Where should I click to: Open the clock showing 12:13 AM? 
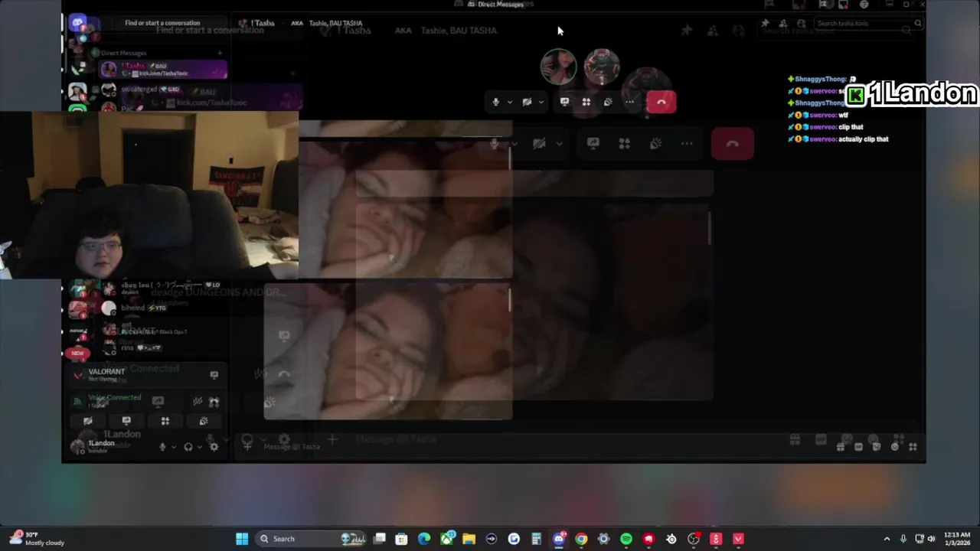957,539
